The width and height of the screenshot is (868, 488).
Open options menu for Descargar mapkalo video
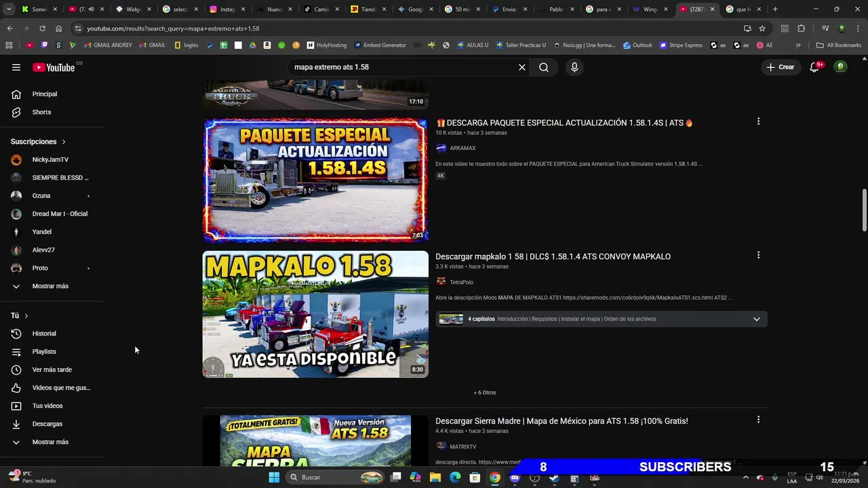pyautogui.click(x=758, y=255)
